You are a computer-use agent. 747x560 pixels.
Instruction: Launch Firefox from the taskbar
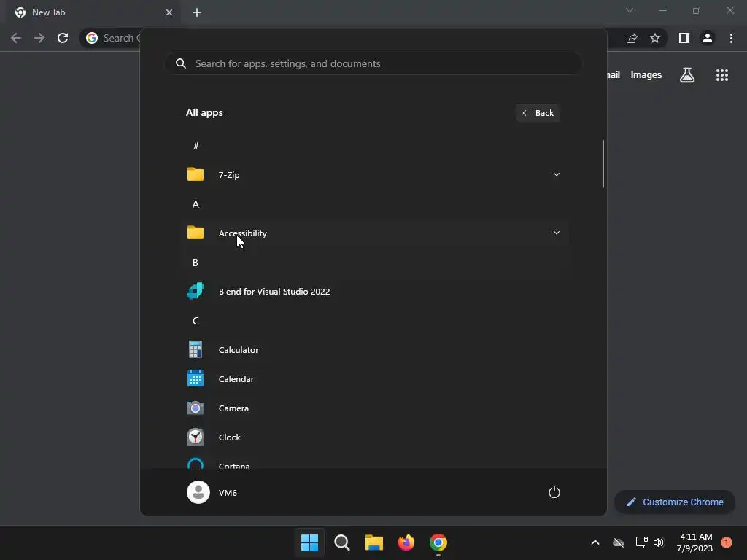tap(406, 542)
